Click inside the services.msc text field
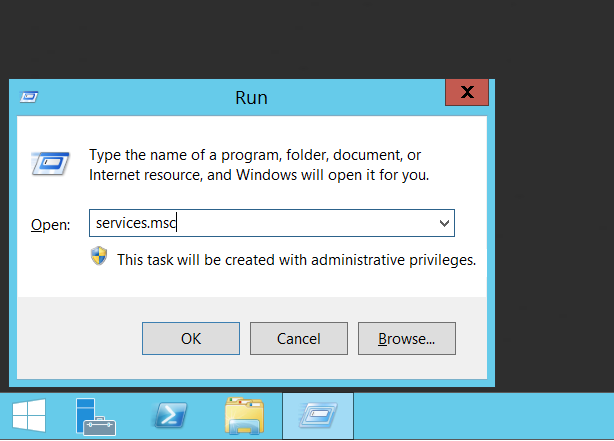614x441 pixels. coord(260,223)
